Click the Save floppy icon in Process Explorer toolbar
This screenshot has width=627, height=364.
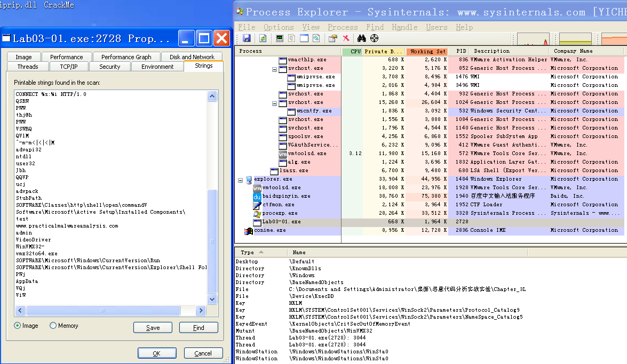tap(247, 38)
